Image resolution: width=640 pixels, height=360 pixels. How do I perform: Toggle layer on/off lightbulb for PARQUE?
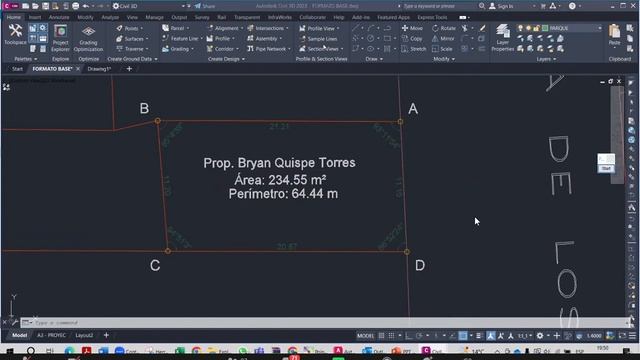point(520,28)
